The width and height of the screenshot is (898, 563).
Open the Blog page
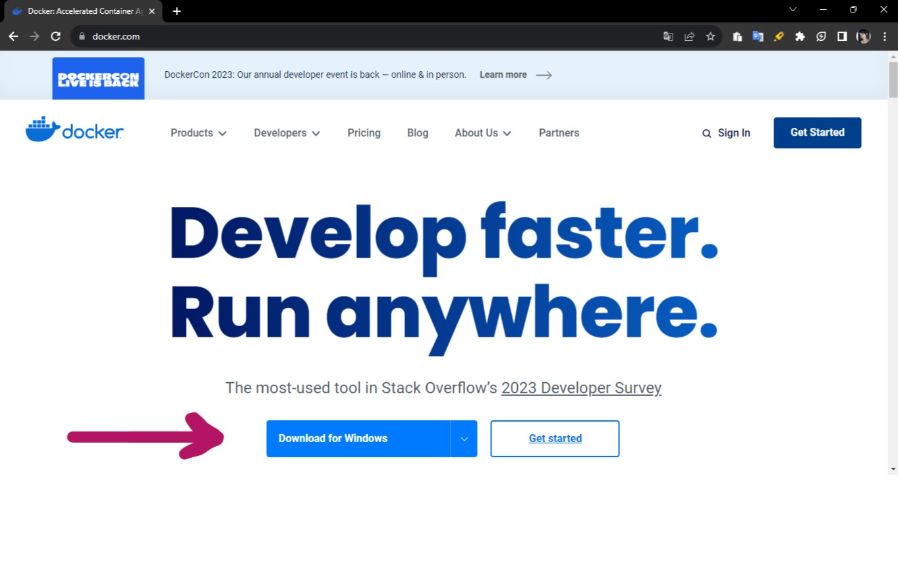pyautogui.click(x=418, y=133)
